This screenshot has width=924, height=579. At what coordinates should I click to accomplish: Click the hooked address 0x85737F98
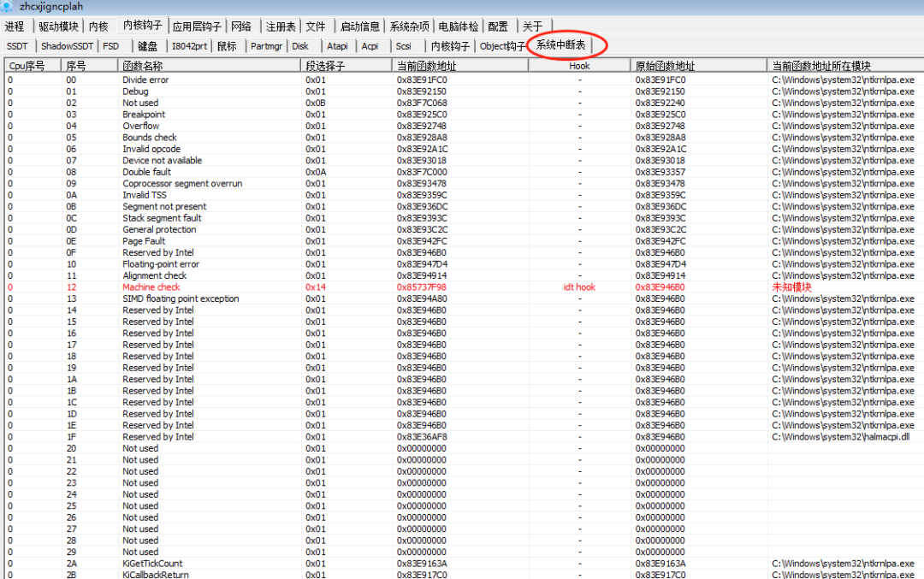421,287
